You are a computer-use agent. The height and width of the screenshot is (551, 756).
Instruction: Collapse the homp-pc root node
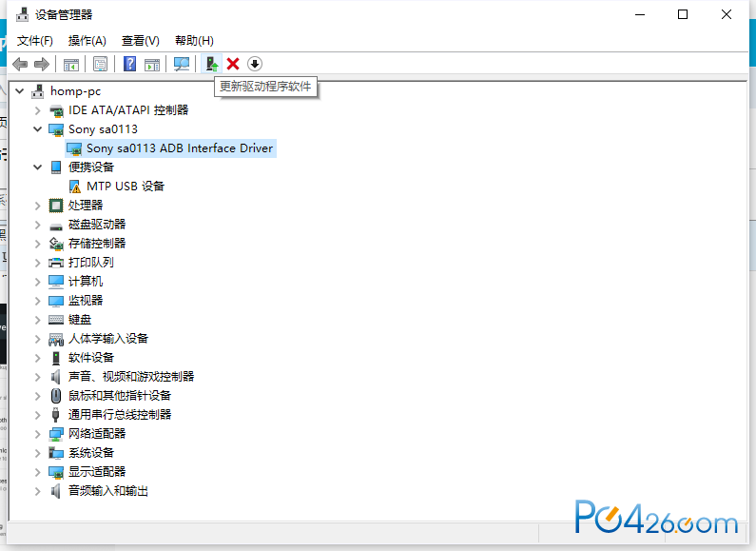19,90
